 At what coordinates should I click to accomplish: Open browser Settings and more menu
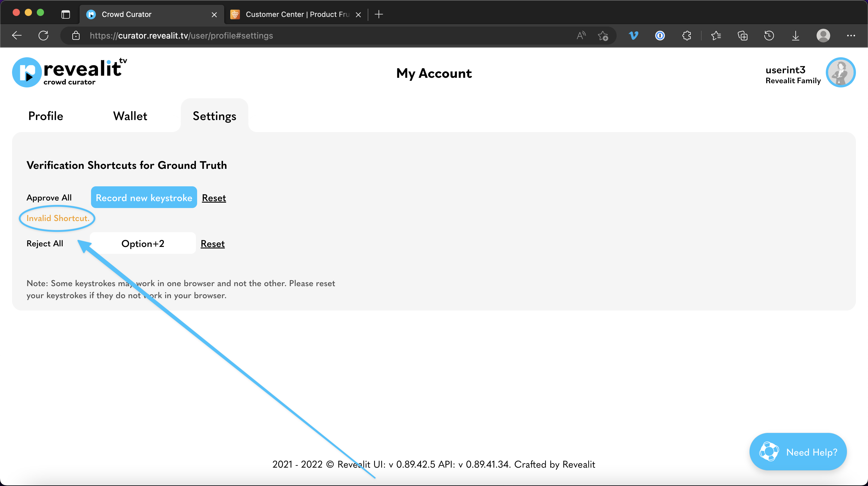point(851,35)
